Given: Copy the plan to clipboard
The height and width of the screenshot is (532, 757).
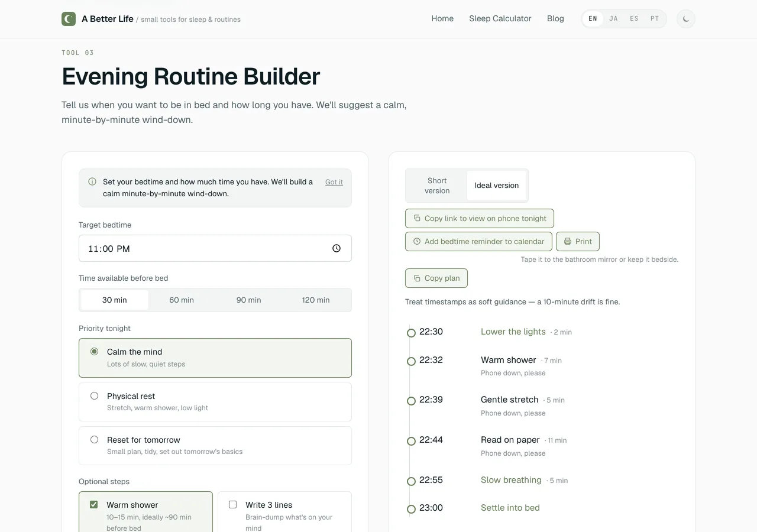Looking at the screenshot, I should coord(436,278).
